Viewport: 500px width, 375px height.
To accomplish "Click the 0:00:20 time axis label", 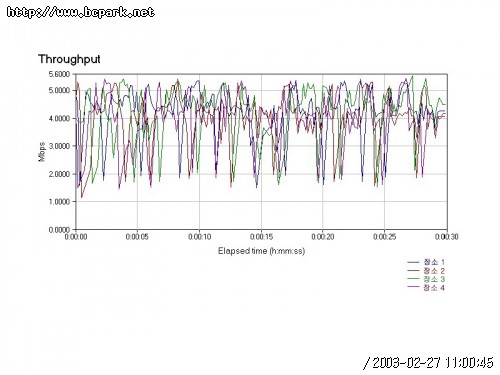I will pyautogui.click(x=323, y=237).
